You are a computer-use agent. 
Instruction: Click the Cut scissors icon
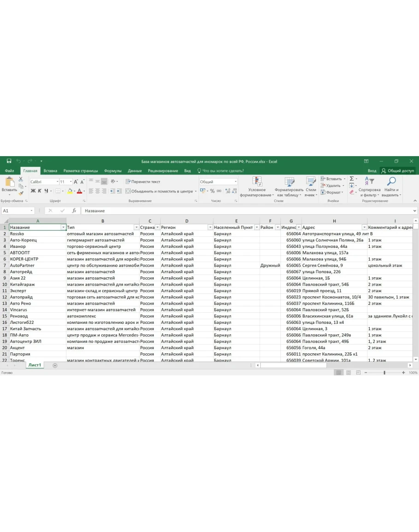tap(21, 179)
